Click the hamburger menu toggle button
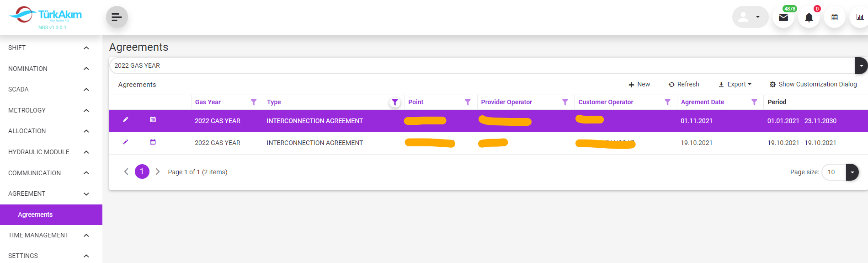The width and height of the screenshot is (868, 263). (x=117, y=17)
